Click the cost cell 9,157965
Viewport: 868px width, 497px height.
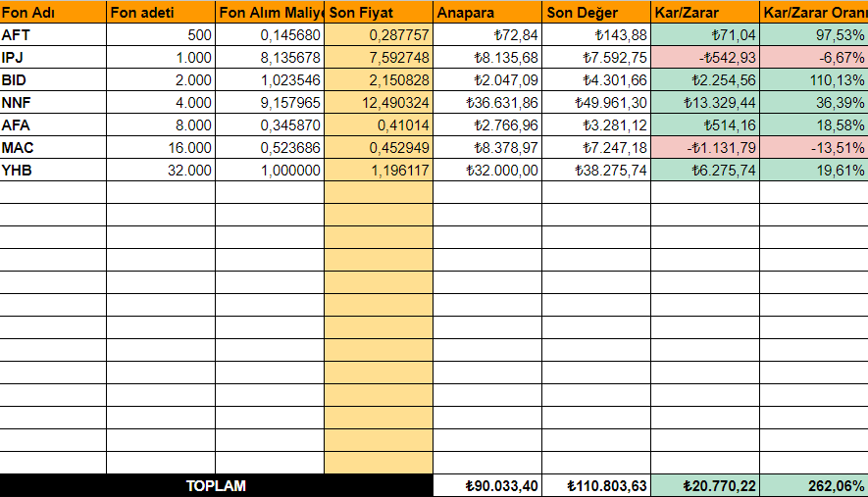(270, 103)
